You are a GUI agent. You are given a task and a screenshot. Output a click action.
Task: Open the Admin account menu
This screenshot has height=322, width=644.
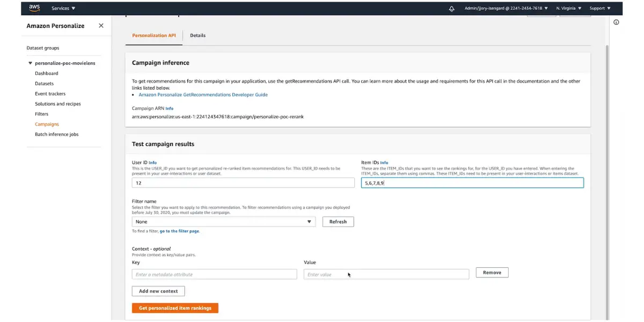[506, 9]
